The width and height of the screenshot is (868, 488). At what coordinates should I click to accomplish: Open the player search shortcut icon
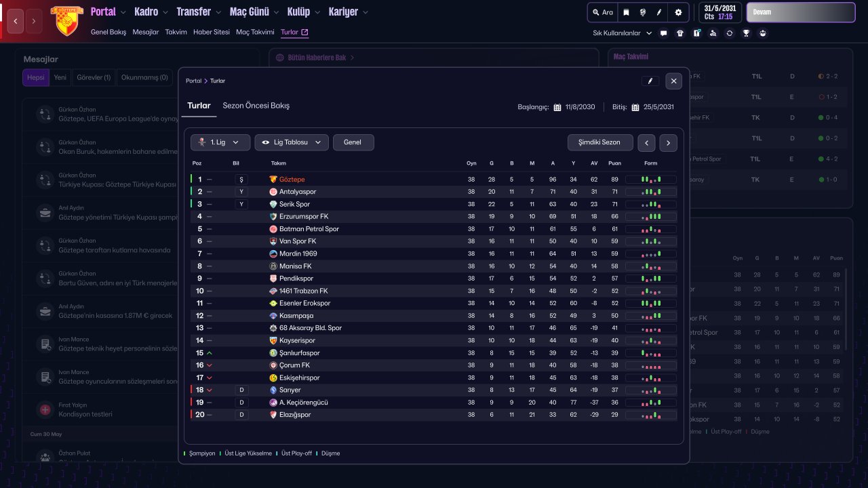[713, 33]
